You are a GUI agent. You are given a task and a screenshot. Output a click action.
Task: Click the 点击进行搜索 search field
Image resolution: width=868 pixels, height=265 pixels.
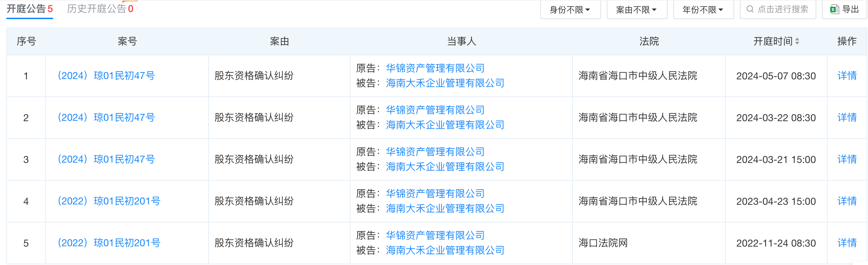click(x=782, y=9)
